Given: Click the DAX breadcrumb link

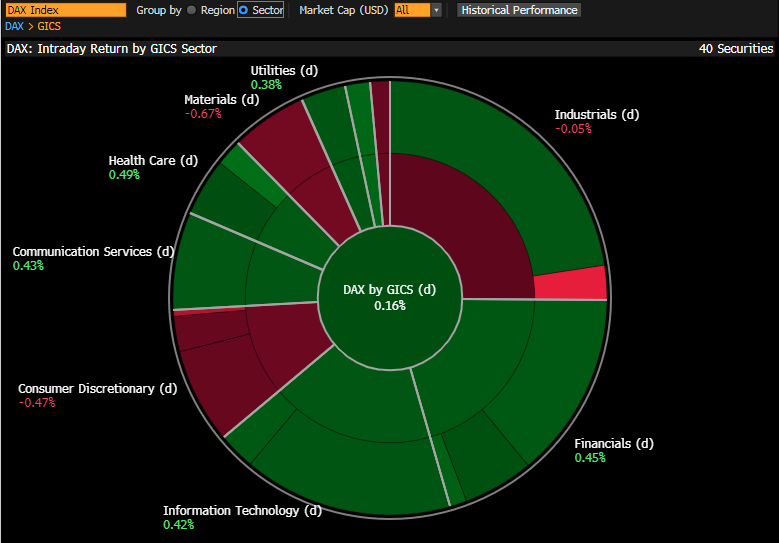Looking at the screenshot, I should pos(16,26).
